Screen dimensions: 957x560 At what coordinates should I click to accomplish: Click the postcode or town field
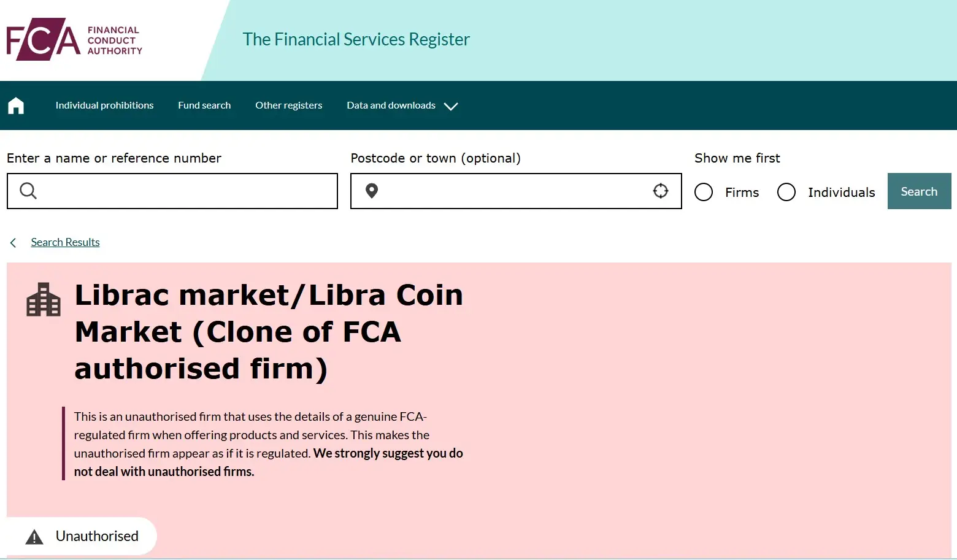(x=515, y=191)
